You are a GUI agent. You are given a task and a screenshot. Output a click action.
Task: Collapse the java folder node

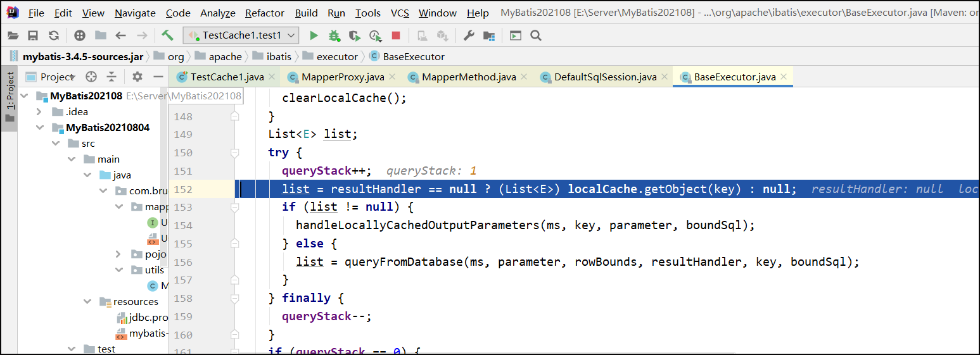(87, 175)
